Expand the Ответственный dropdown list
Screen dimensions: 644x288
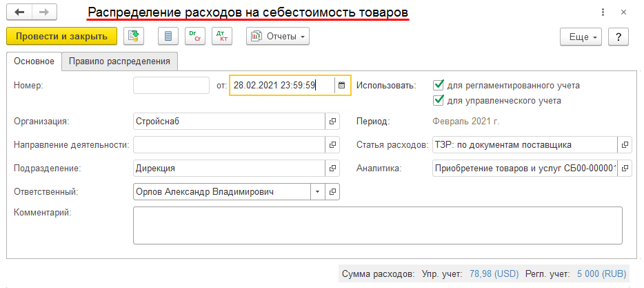(x=317, y=191)
